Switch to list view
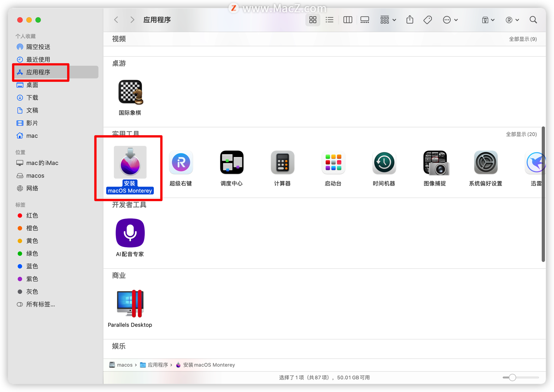The height and width of the screenshot is (392, 554). 330,20
